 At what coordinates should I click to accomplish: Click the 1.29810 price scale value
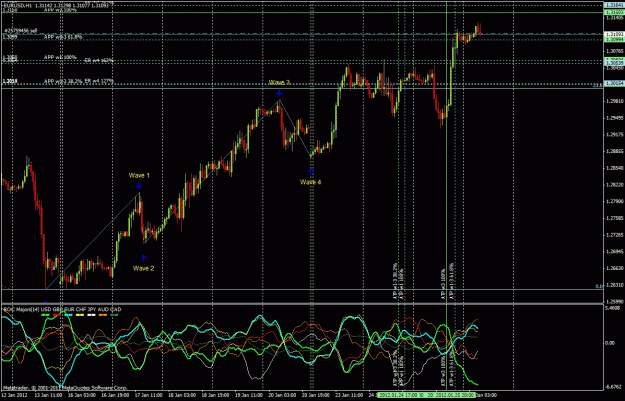(x=615, y=101)
